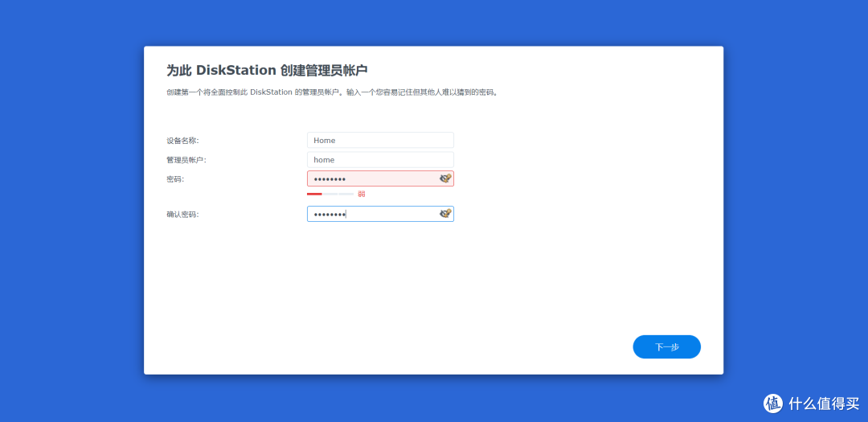Click the red 弱 strength label

pos(361,194)
